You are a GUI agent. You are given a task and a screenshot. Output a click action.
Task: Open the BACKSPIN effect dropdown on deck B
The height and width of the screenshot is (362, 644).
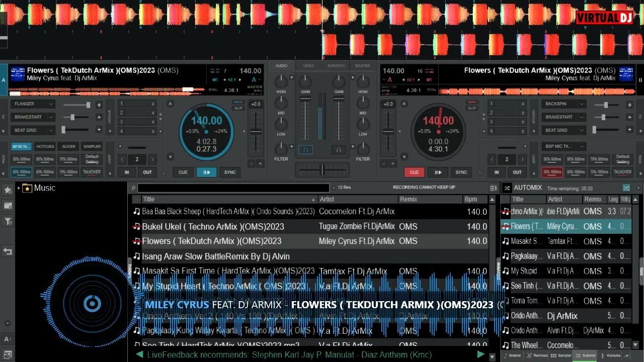point(563,104)
